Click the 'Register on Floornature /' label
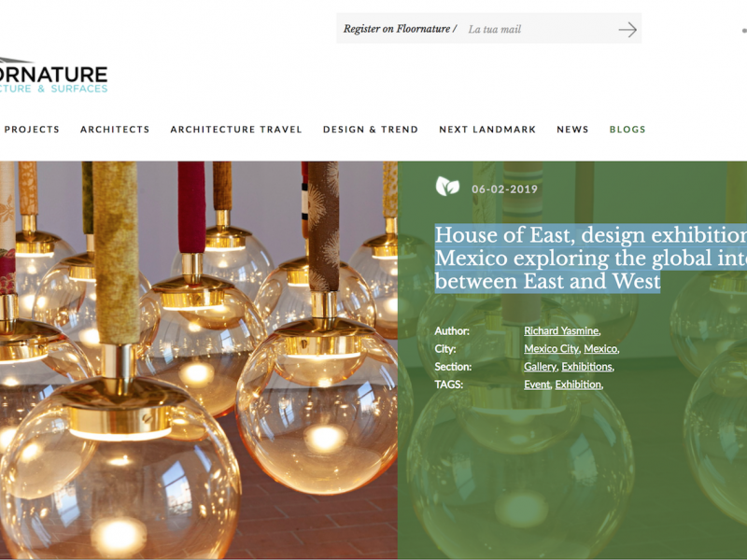The height and width of the screenshot is (560, 747). click(x=401, y=29)
